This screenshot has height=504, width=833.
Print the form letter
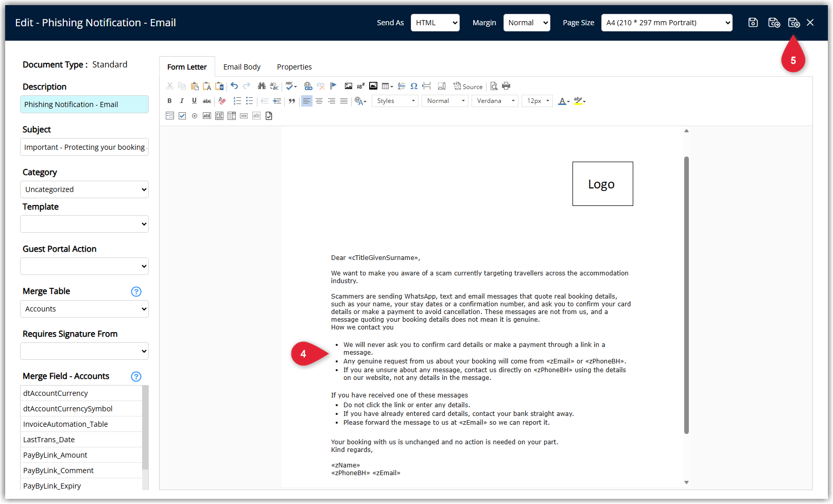coord(506,86)
